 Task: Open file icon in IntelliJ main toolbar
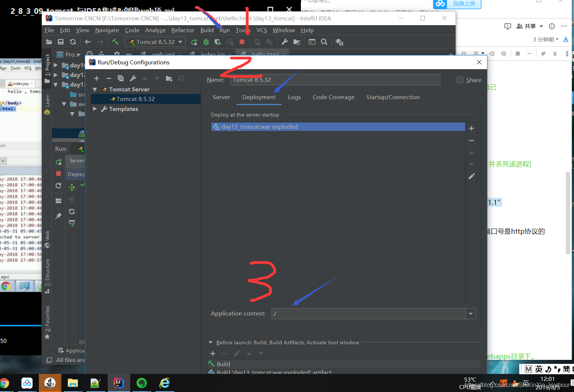tap(49, 42)
